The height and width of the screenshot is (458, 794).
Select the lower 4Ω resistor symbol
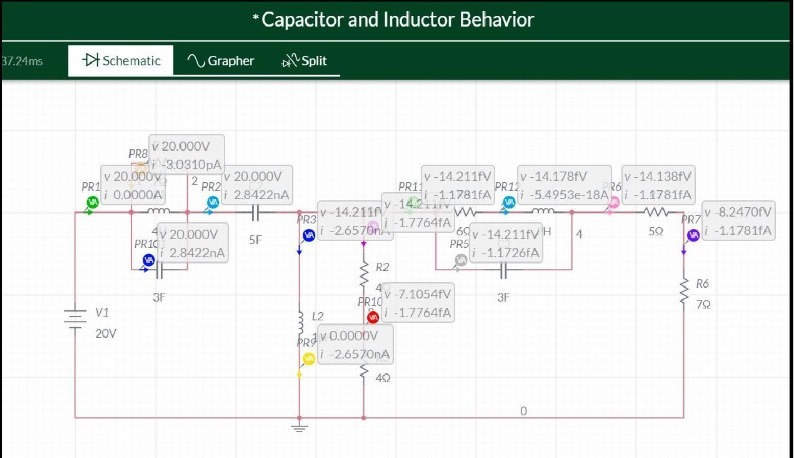[364, 372]
